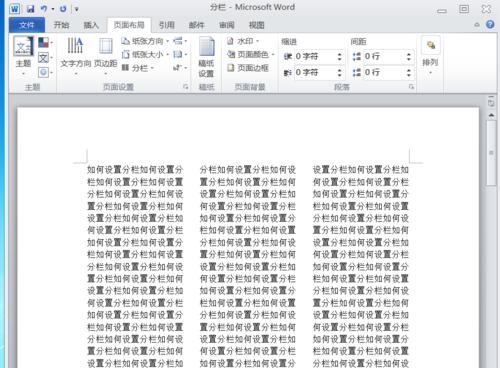Open 文字方向 text direction tool
This screenshot has width=500, height=368.
coord(76,56)
